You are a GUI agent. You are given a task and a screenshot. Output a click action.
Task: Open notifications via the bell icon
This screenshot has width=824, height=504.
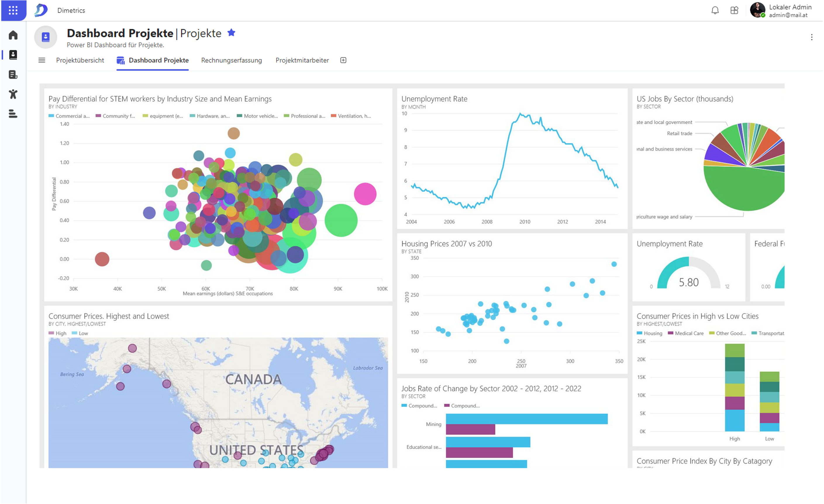tap(715, 10)
